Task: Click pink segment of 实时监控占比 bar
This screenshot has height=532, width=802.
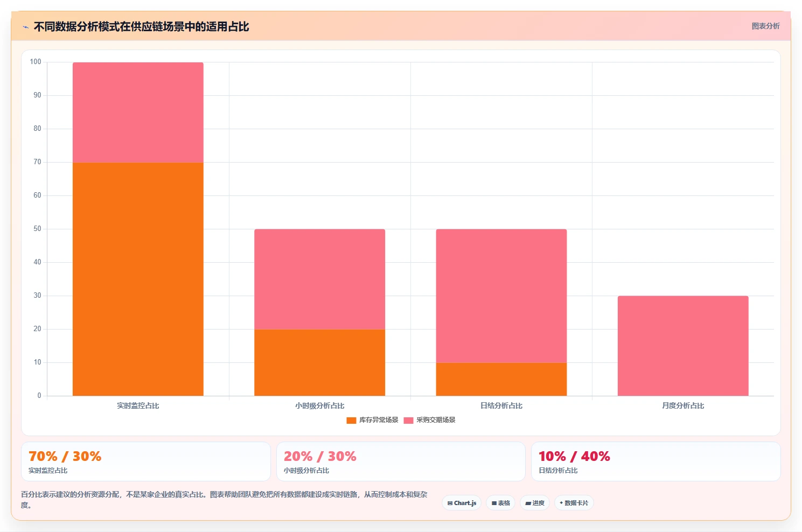Action: click(x=138, y=112)
